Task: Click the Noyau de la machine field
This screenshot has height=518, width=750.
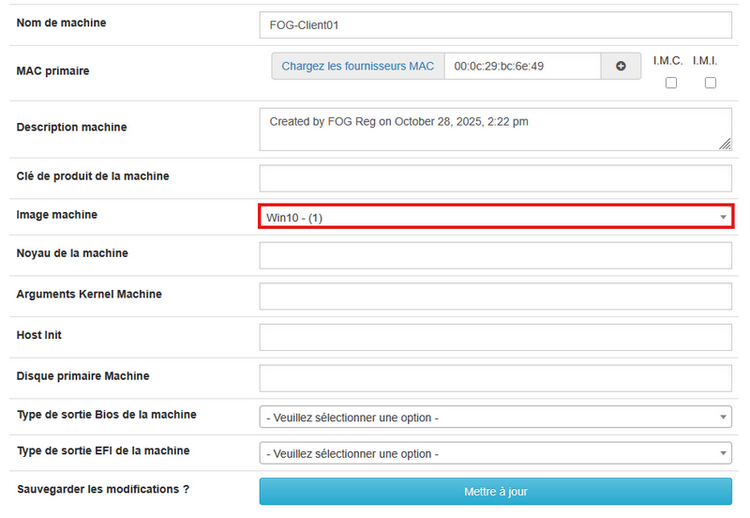Action: coord(496,256)
